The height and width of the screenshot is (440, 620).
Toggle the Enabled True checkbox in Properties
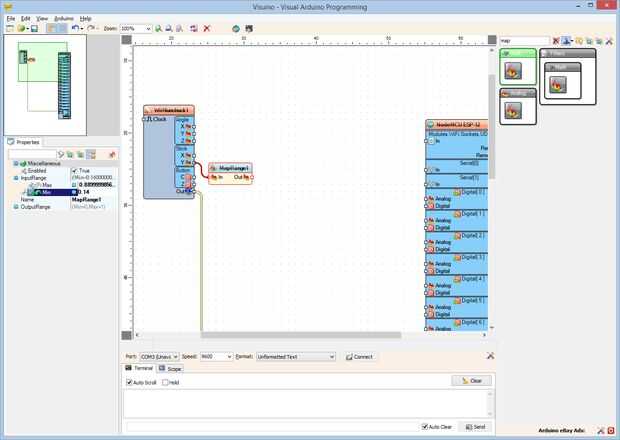pyautogui.click(x=74, y=171)
